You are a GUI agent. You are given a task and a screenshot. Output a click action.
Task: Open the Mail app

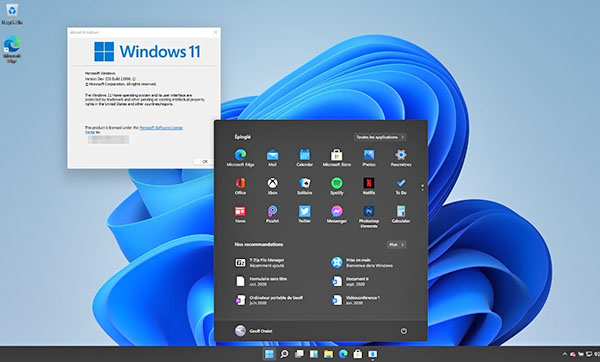click(272, 158)
